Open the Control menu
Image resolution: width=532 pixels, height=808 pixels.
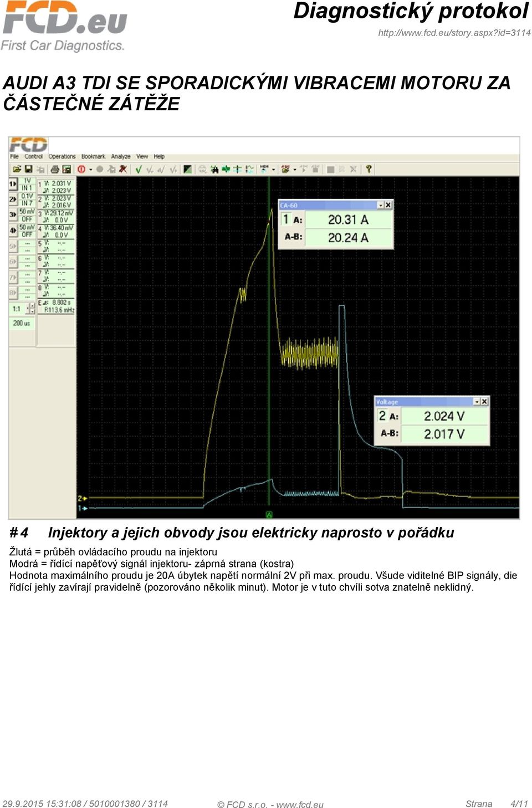point(33,157)
